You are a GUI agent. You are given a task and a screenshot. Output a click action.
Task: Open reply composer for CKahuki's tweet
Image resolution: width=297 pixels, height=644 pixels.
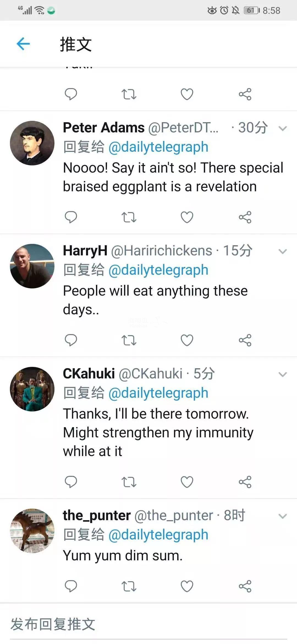coord(71,481)
